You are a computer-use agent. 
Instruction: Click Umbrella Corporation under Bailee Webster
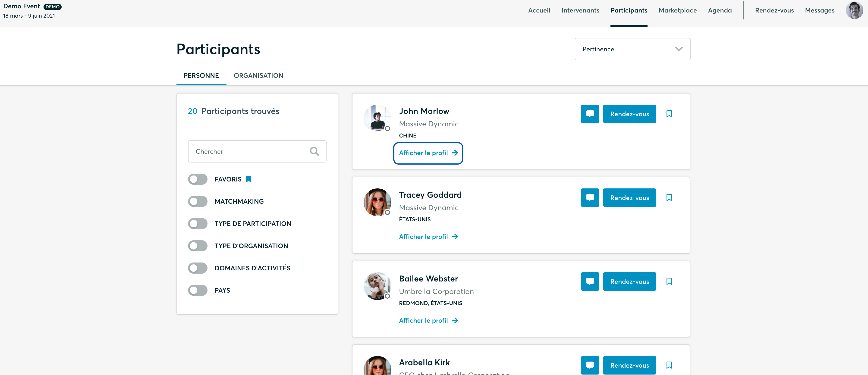[x=436, y=292]
